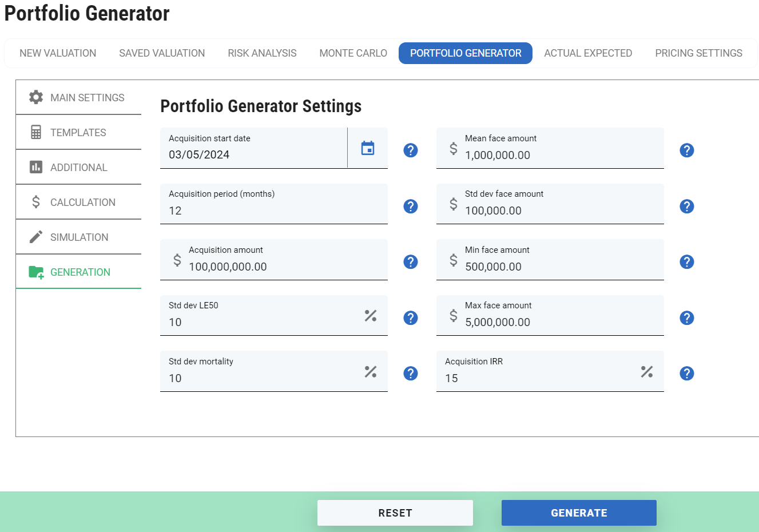Click help icon beside Acquisition amount
This screenshot has height=532, width=759.
410,262
